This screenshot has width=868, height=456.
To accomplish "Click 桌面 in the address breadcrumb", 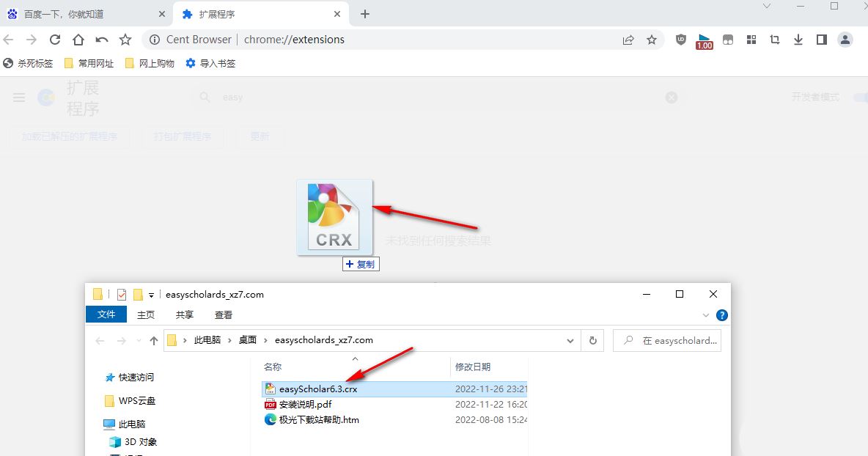I will (248, 339).
